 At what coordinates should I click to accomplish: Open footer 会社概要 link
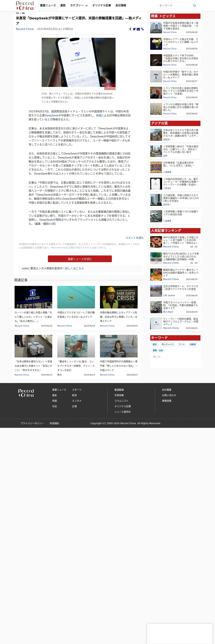(167, 390)
